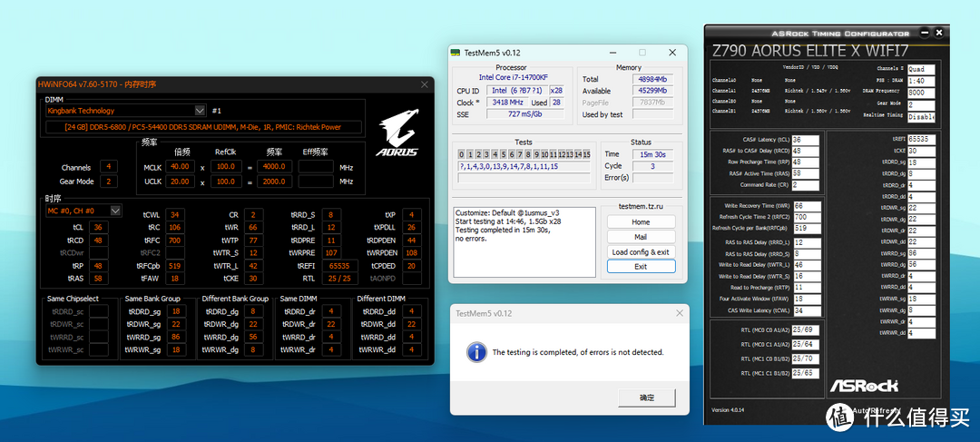Click the tRFCpb value 519 in HWiNFO64

[x=176, y=266]
